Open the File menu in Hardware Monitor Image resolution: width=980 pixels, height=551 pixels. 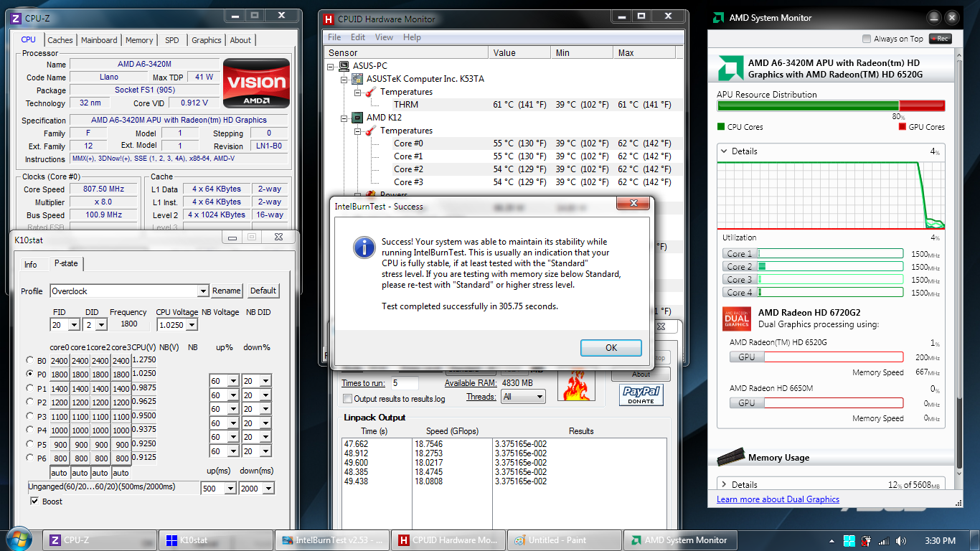[334, 37]
